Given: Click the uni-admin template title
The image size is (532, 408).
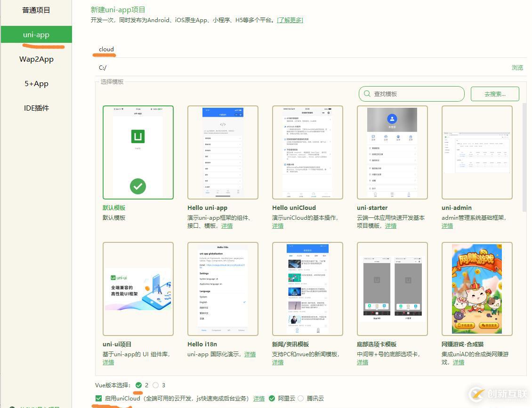Looking at the screenshot, I should click(x=456, y=208).
